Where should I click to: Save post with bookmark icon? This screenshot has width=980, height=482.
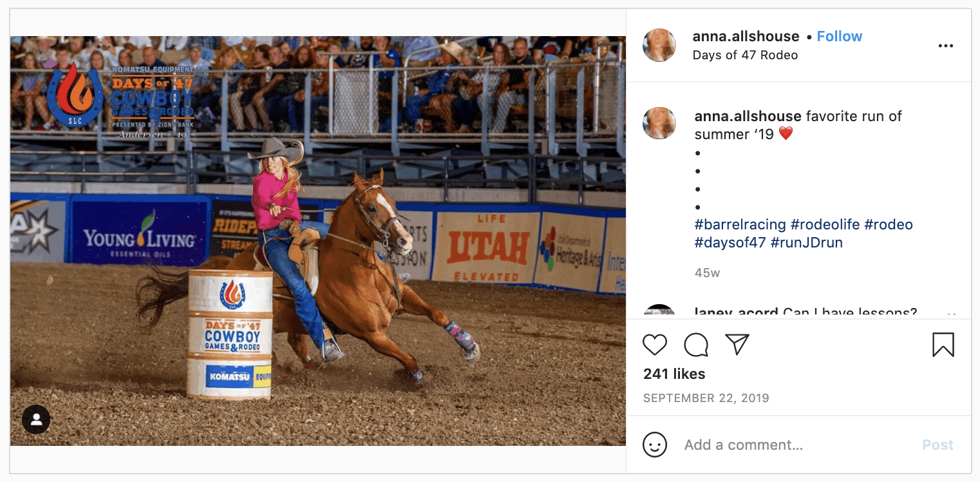click(x=943, y=345)
